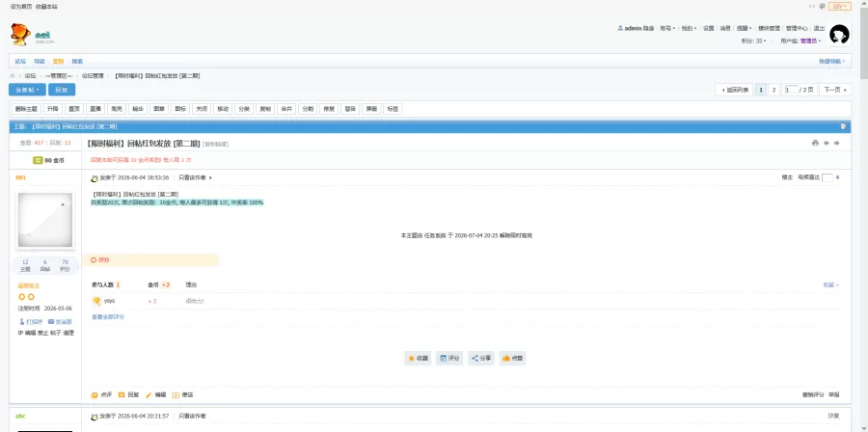Toggle page width with the >< icon
This screenshot has height=432, width=868.
pyautogui.click(x=811, y=6)
